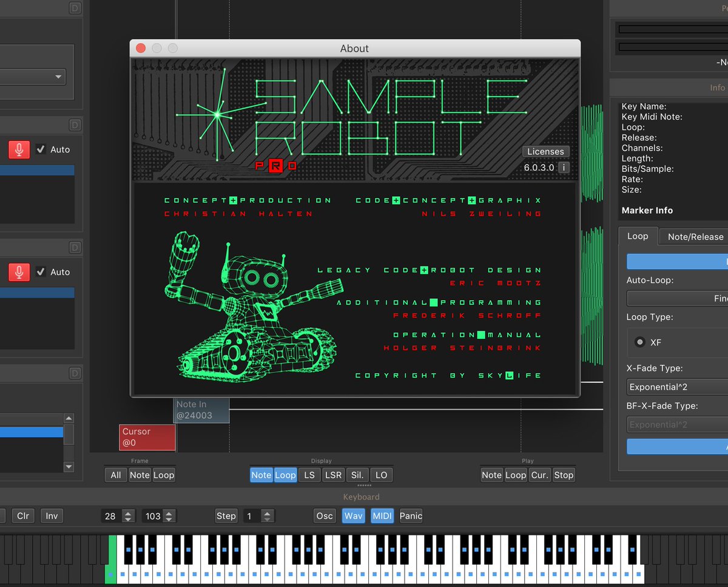The height and width of the screenshot is (587, 728).
Task: Click Note in the Frame group
Action: point(140,475)
